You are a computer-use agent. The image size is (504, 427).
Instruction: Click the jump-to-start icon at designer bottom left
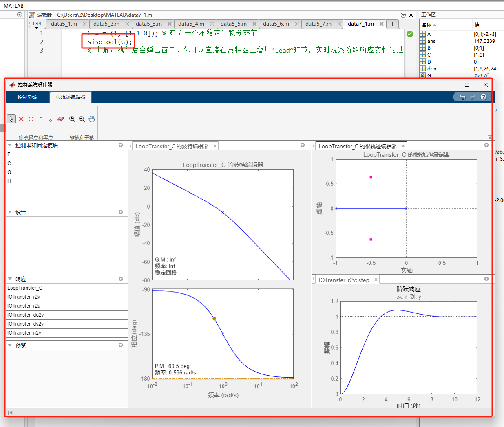click(x=10, y=413)
